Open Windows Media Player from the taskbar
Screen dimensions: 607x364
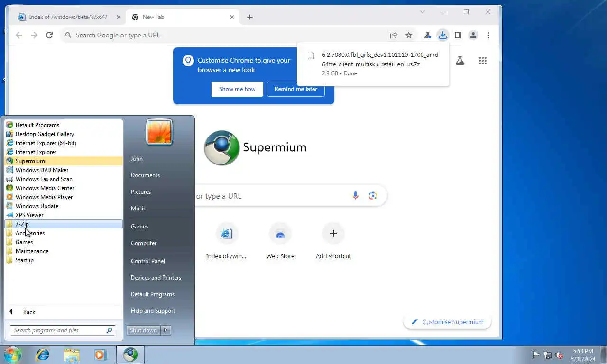101,354
